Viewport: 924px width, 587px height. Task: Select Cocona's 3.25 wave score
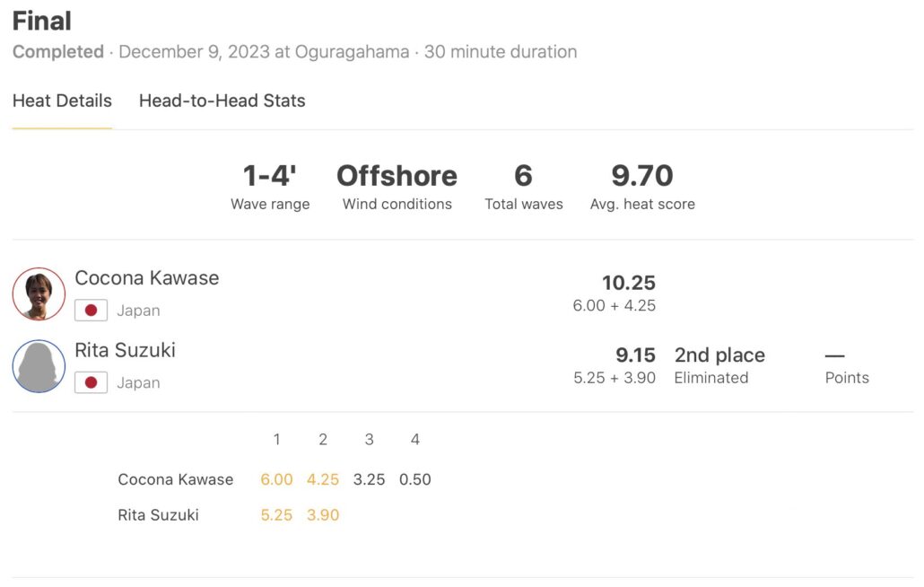[x=369, y=479]
